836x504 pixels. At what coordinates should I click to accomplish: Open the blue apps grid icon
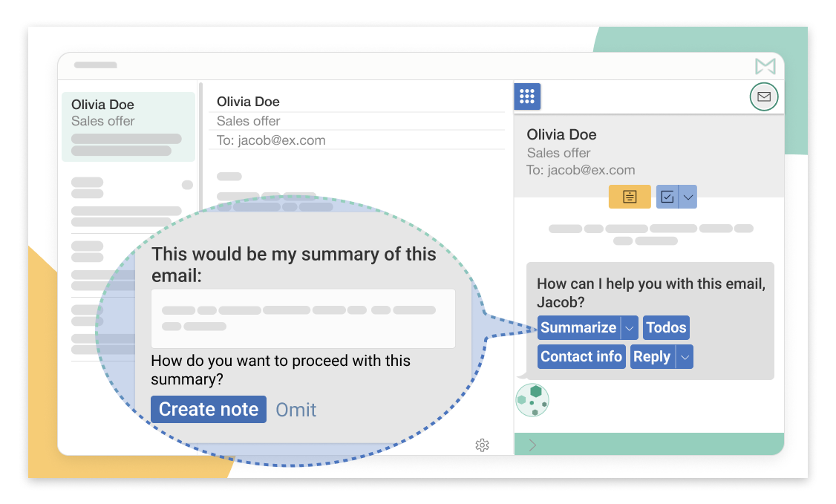click(527, 96)
